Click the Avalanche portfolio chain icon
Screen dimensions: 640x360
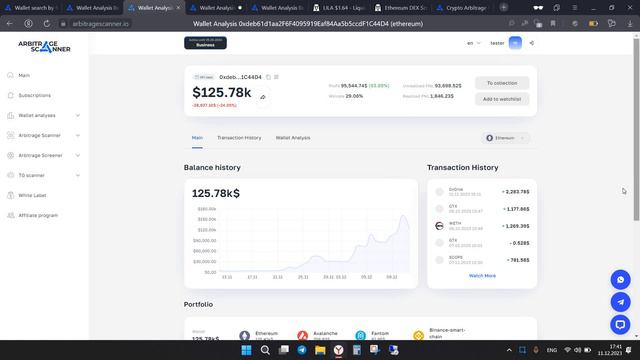point(302,336)
